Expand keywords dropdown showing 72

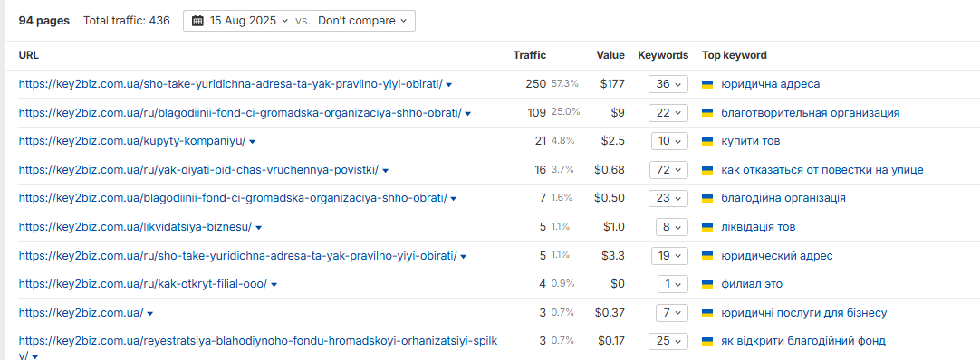668,170
